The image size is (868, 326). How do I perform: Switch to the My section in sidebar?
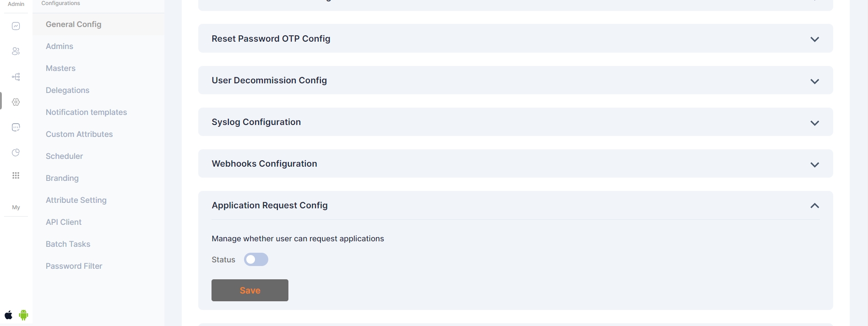coord(16,207)
